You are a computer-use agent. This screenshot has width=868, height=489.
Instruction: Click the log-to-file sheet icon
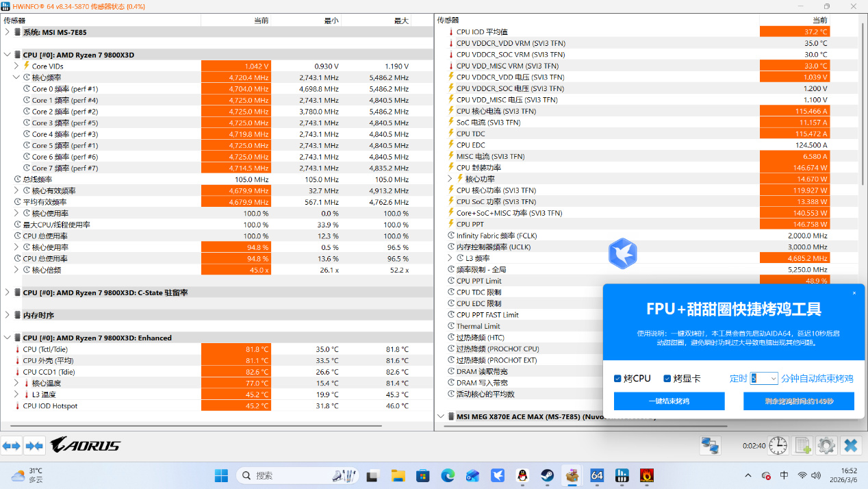(802, 446)
